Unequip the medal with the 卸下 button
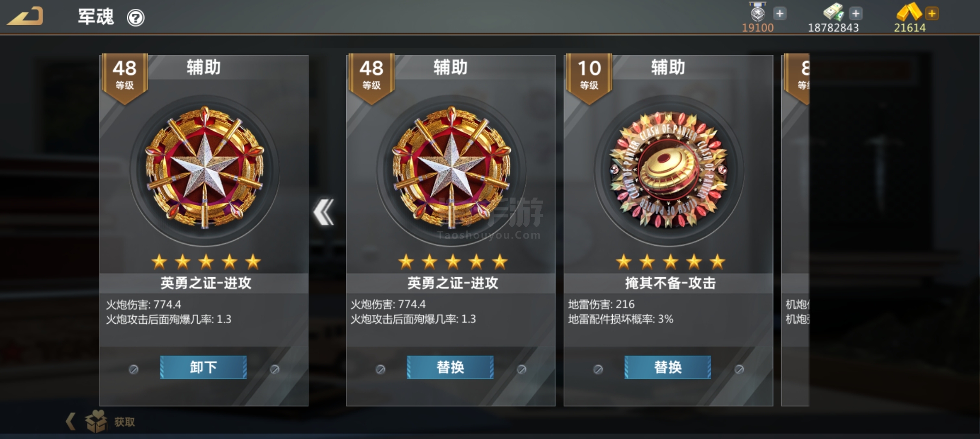Image resolution: width=980 pixels, height=439 pixels. (x=203, y=367)
